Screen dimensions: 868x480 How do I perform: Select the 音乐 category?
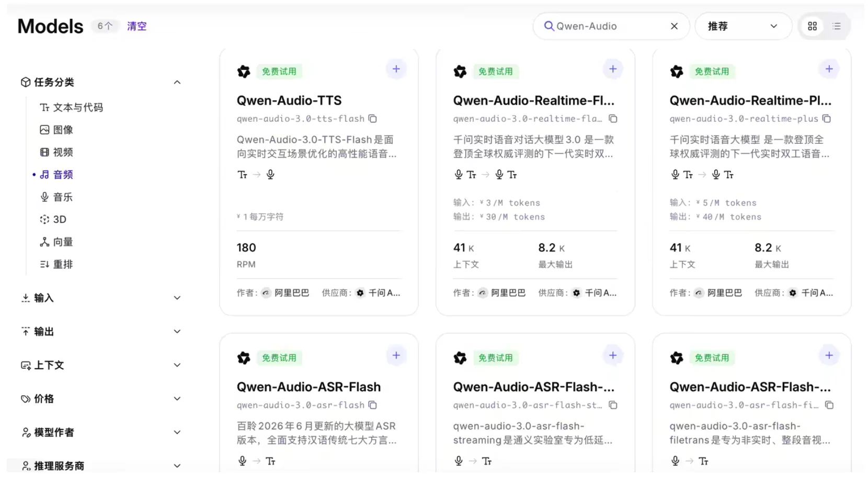click(56, 197)
